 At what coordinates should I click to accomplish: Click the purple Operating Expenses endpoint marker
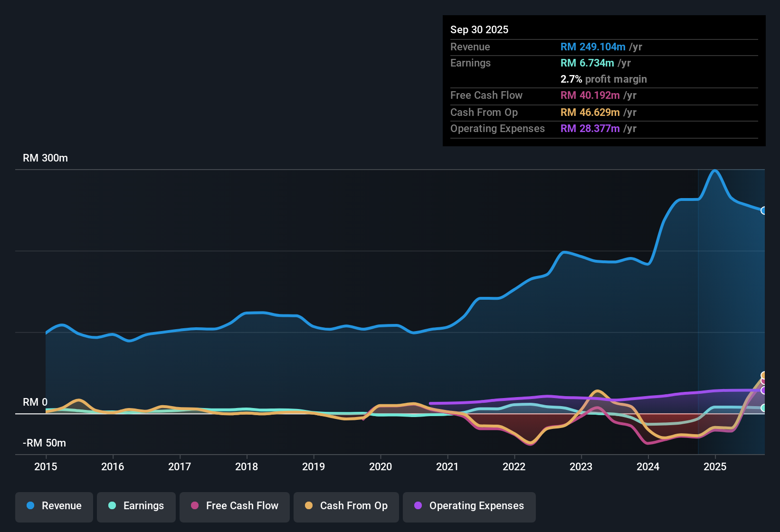(x=764, y=391)
